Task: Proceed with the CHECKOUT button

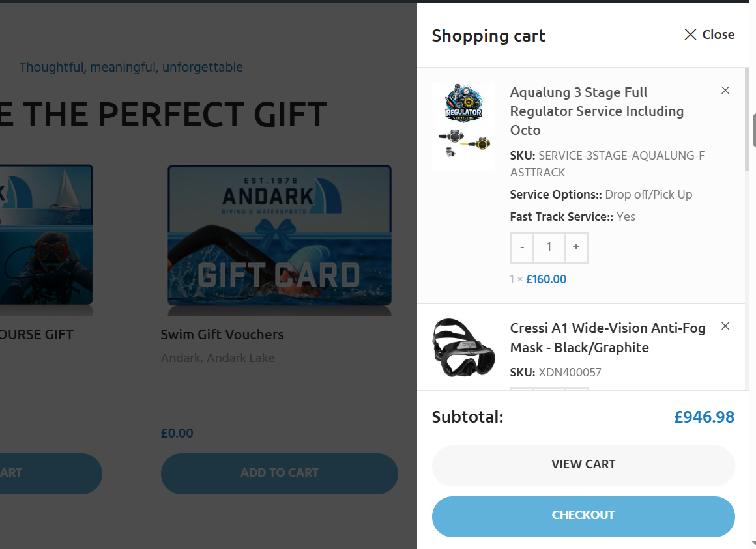Action: 583,516
